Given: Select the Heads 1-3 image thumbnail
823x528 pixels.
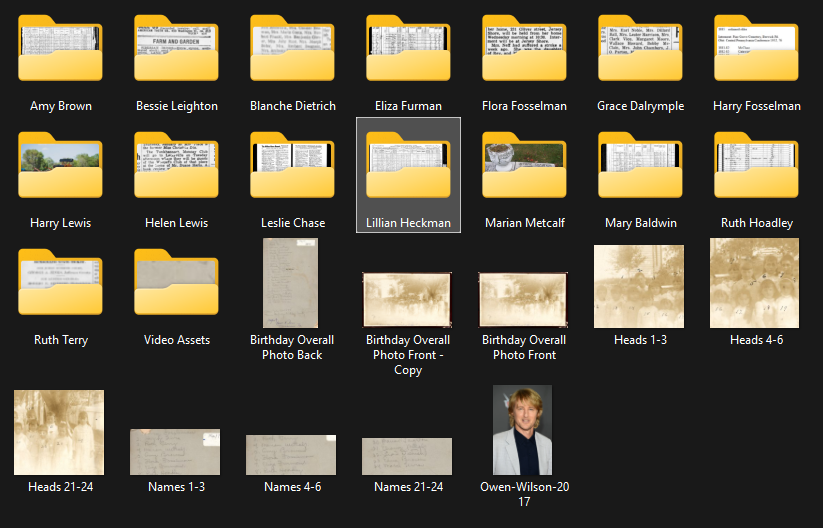Looking at the screenshot, I should [639, 286].
